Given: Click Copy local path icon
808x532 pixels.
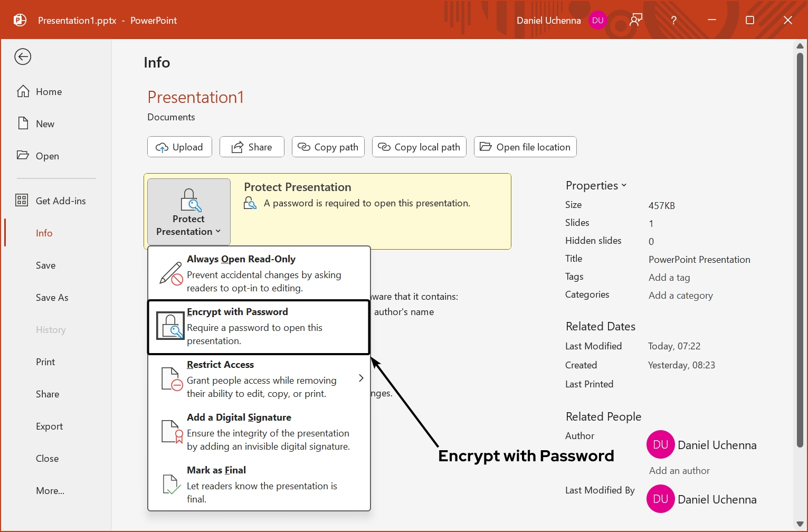Looking at the screenshot, I should click(x=384, y=147).
